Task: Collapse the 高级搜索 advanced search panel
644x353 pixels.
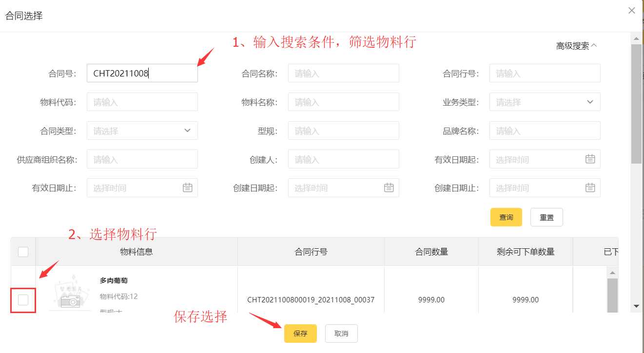Action: point(576,46)
